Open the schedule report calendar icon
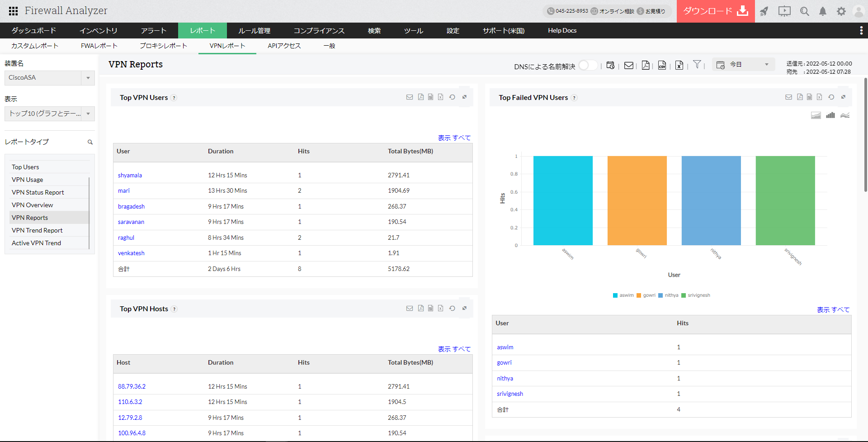 (x=610, y=66)
